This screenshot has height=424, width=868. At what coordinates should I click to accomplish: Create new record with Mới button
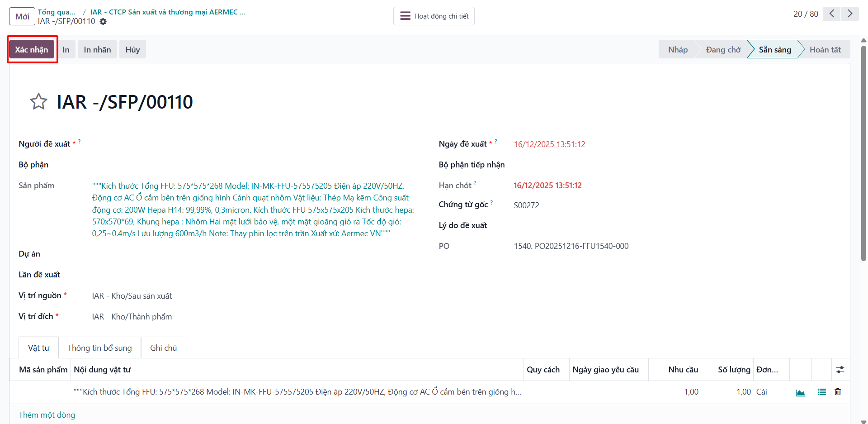(22, 16)
